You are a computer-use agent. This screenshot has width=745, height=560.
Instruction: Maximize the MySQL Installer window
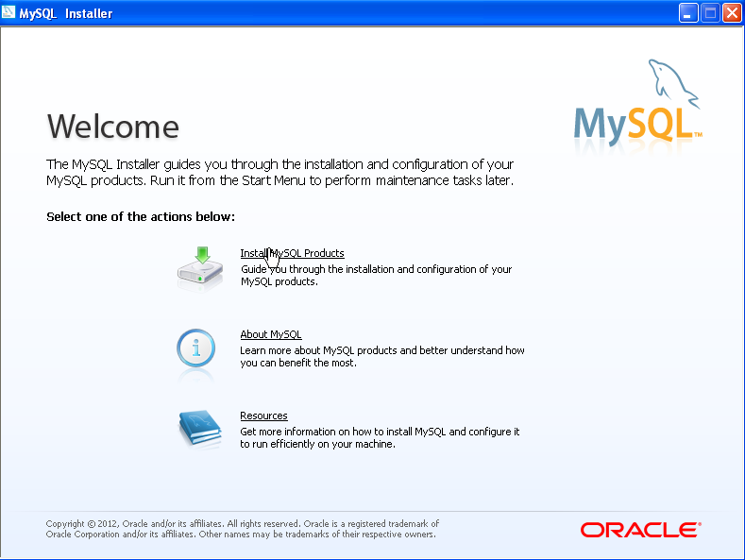(x=709, y=12)
